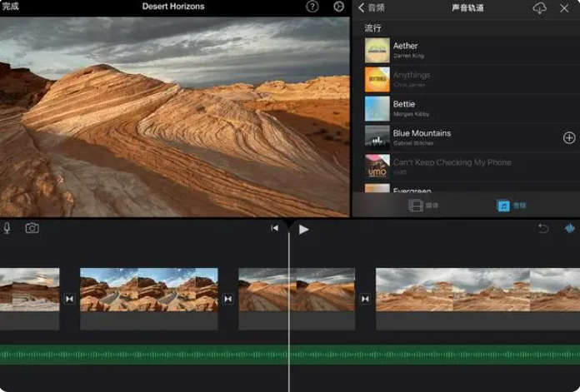Select Can't Keep Checking My Phone track
This screenshot has height=392, width=580.
452,162
